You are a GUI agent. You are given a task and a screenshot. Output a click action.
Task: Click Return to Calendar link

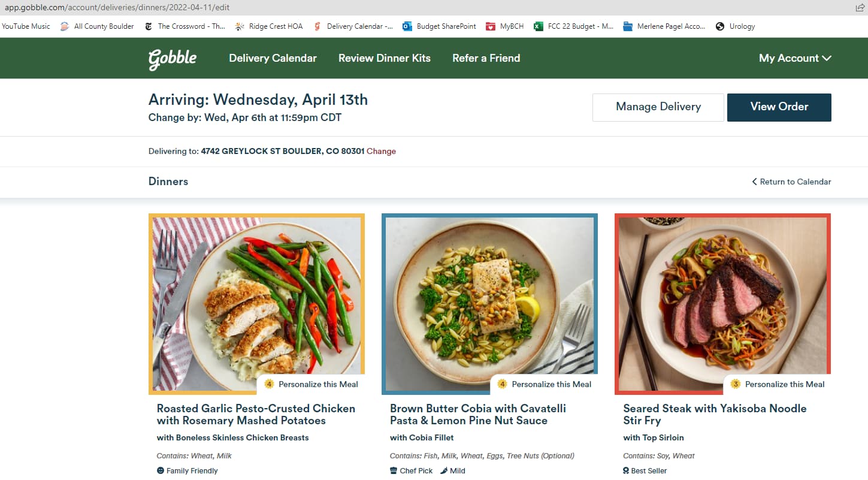pos(791,182)
